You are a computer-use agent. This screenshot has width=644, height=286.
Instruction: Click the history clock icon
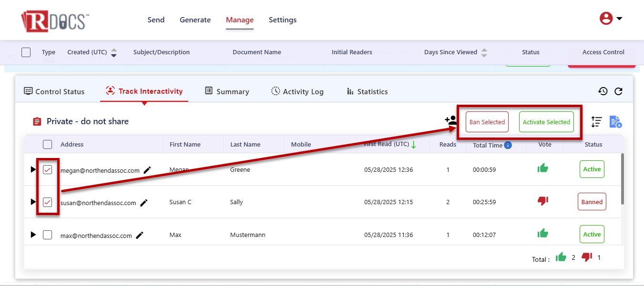point(603,91)
